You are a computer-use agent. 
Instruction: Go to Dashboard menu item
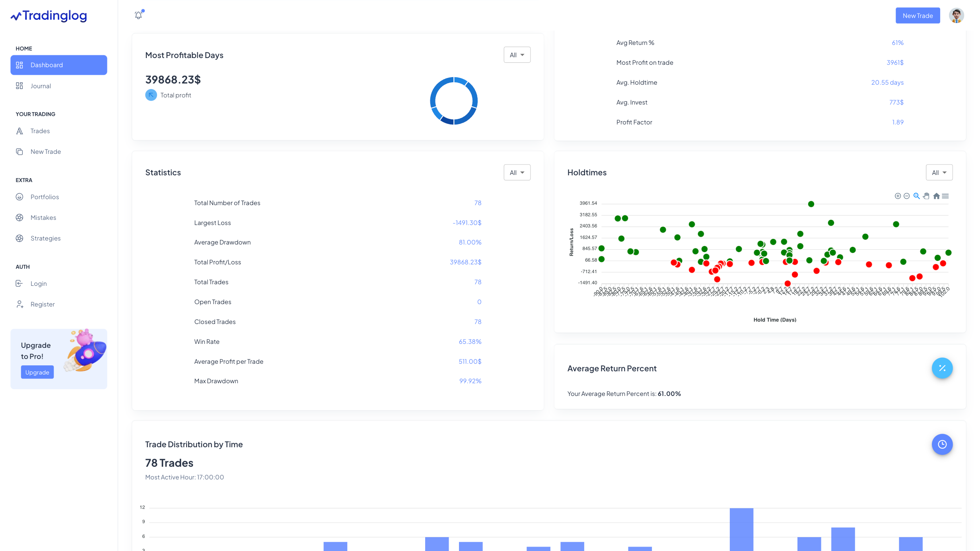[x=59, y=65]
